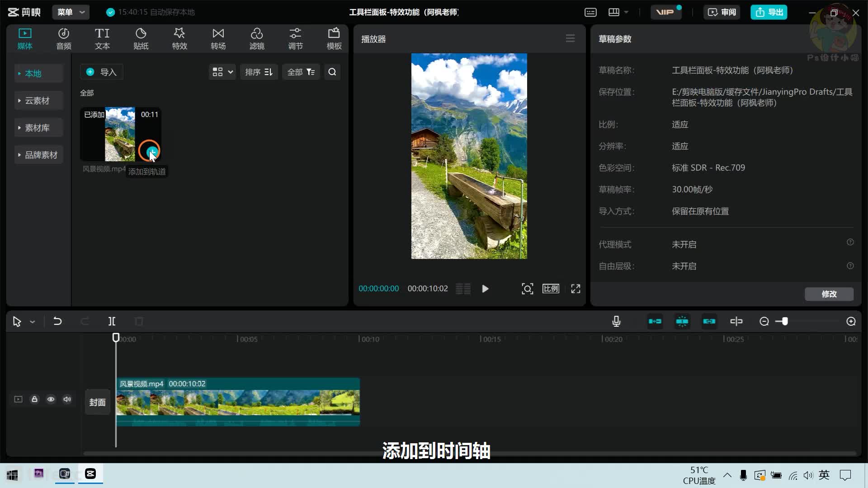Click the 特效 (Effects) tool icon
Screen dimensions: 868x488
click(x=179, y=39)
